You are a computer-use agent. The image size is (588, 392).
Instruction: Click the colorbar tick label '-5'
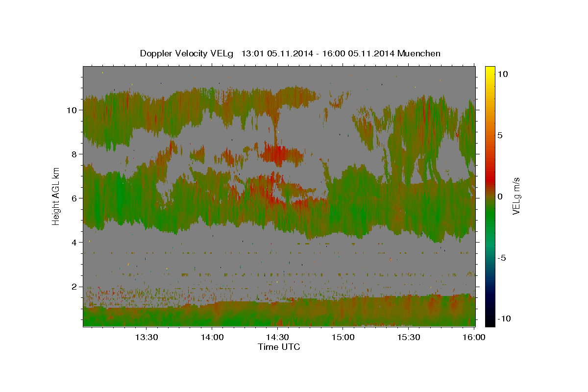pos(502,258)
